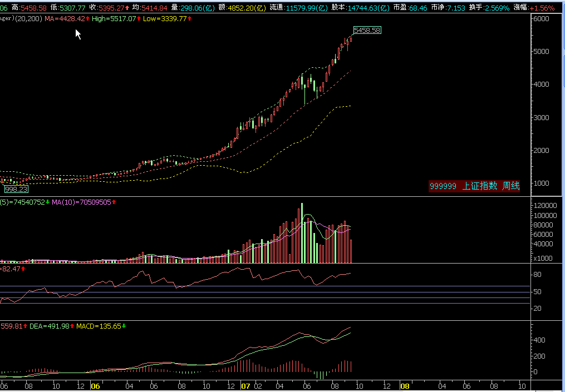Click the 换手:2.569% turnover rate
The width and height of the screenshot is (565, 392).
489,8
